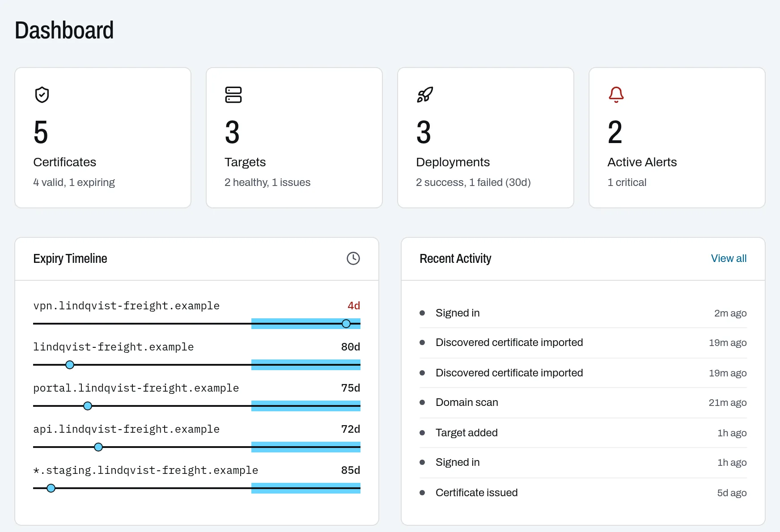Open the Domain scan activity entry
Image resolution: width=780 pixels, height=532 pixels.
[583, 402]
